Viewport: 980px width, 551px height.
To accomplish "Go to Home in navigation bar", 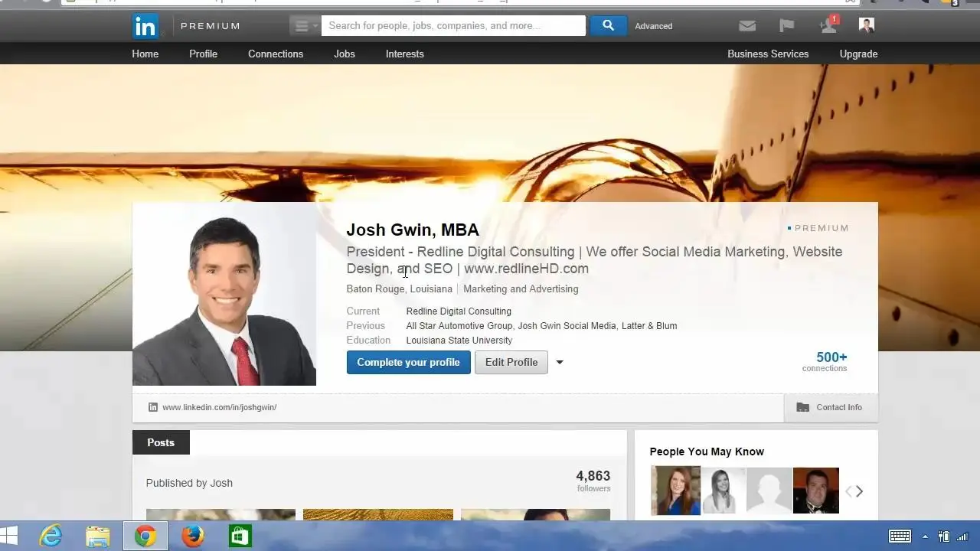I will point(145,54).
